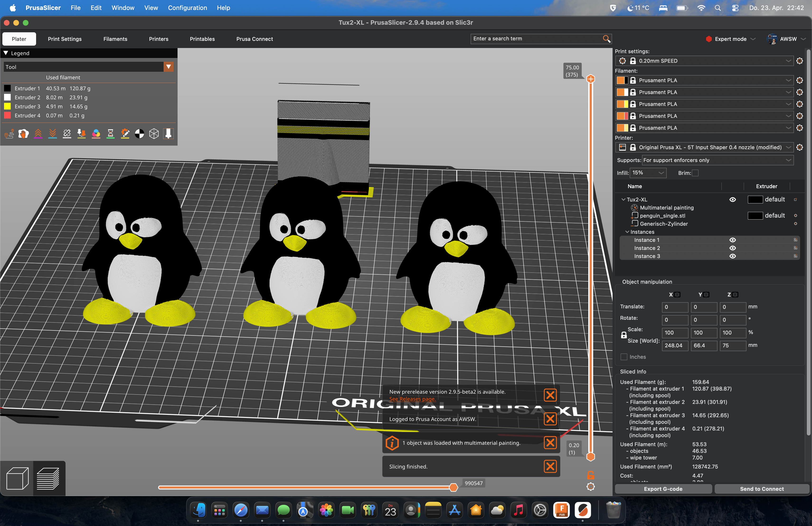Click the top thumb of vertical layer slider

[x=590, y=79]
